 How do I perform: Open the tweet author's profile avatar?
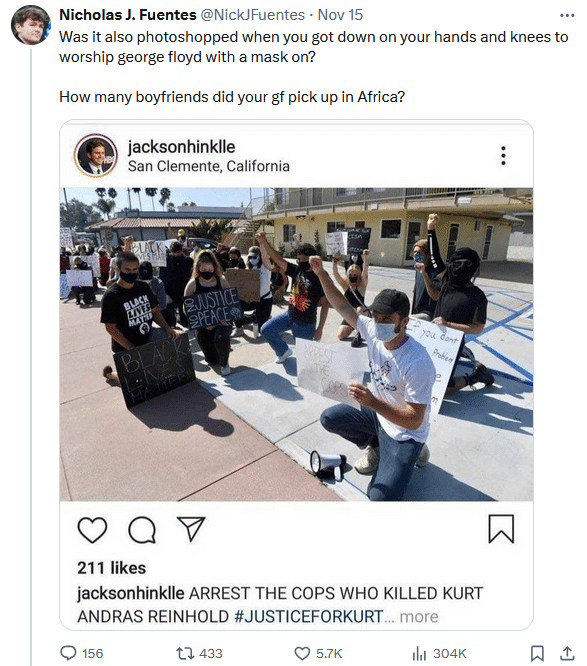(x=31, y=25)
